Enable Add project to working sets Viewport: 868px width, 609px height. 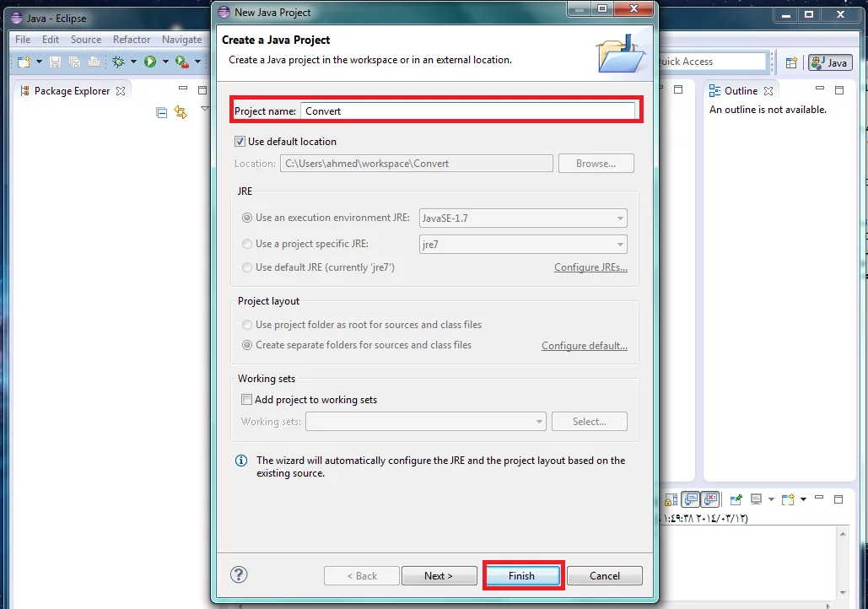click(x=246, y=400)
